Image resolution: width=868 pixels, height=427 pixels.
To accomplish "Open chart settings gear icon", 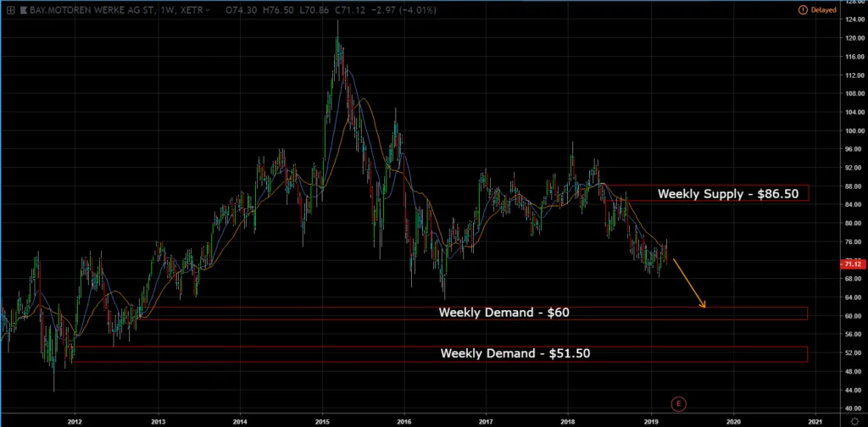I will point(854,421).
